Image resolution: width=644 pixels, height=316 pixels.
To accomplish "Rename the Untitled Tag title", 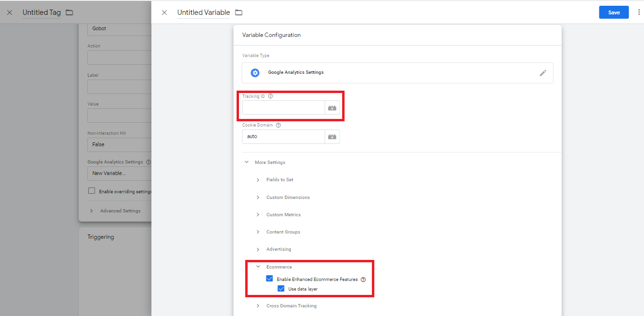I will tap(42, 12).
